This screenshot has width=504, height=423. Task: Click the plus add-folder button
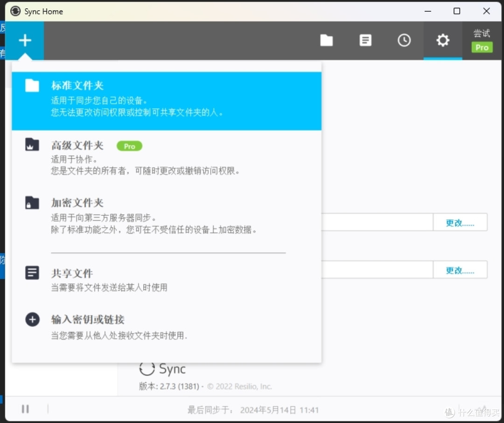click(25, 41)
